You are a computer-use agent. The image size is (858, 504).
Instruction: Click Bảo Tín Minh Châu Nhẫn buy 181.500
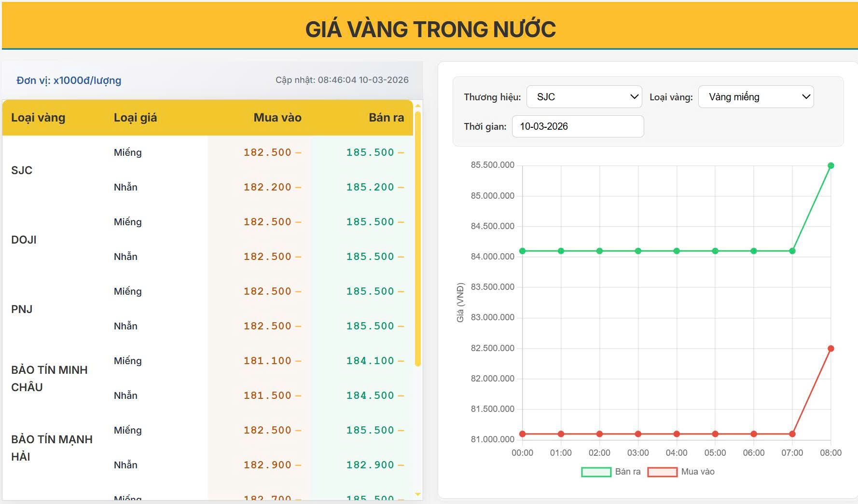(267, 395)
